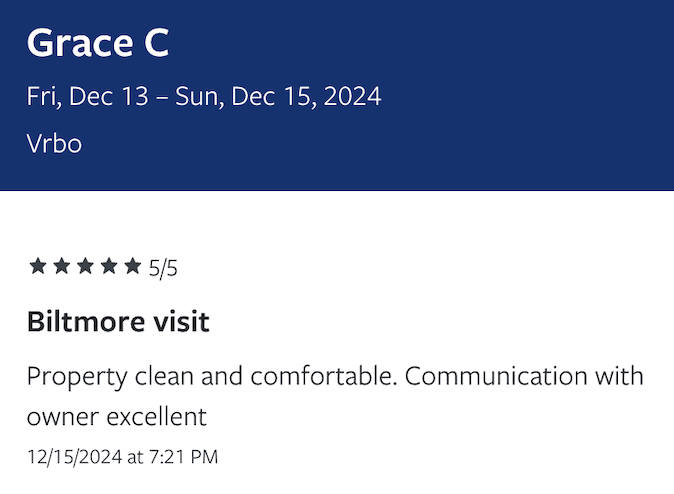Click the 7:21 PM review time
The image size is (674, 494).
[x=181, y=457]
